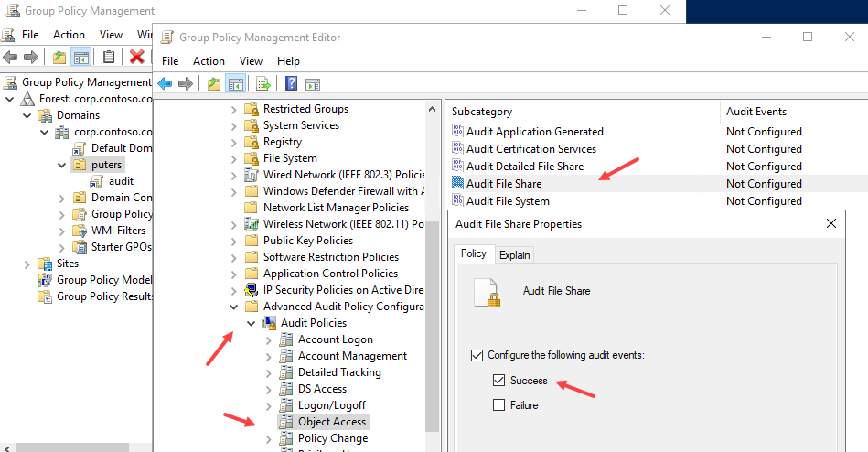Click the Audit Policies node icon
Image resolution: width=868 pixels, height=452 pixels.
(269, 323)
